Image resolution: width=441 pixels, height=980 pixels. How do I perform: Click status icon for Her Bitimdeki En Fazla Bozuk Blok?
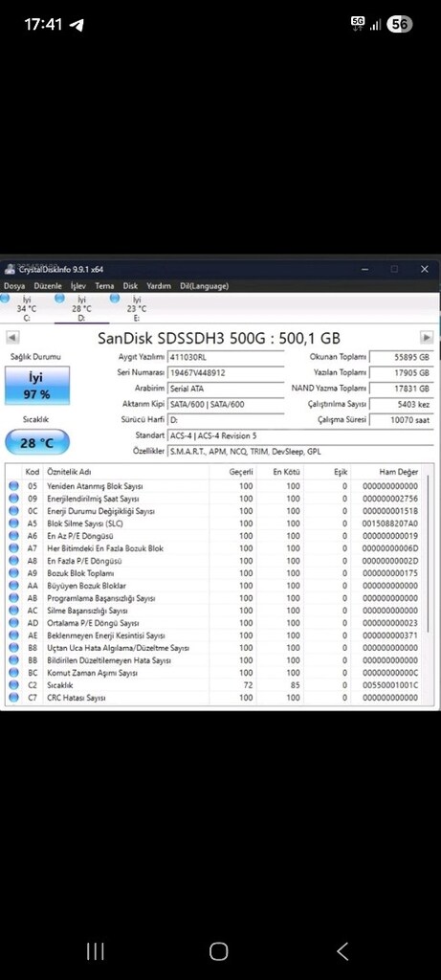(13, 548)
